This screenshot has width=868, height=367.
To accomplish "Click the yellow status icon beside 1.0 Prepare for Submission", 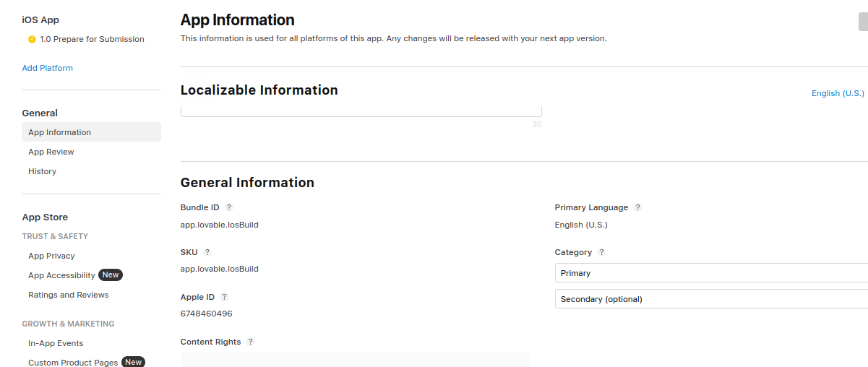I will coord(32,39).
